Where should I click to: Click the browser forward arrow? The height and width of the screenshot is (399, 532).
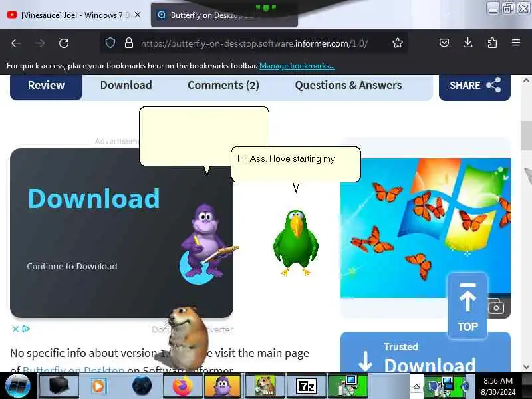point(40,43)
